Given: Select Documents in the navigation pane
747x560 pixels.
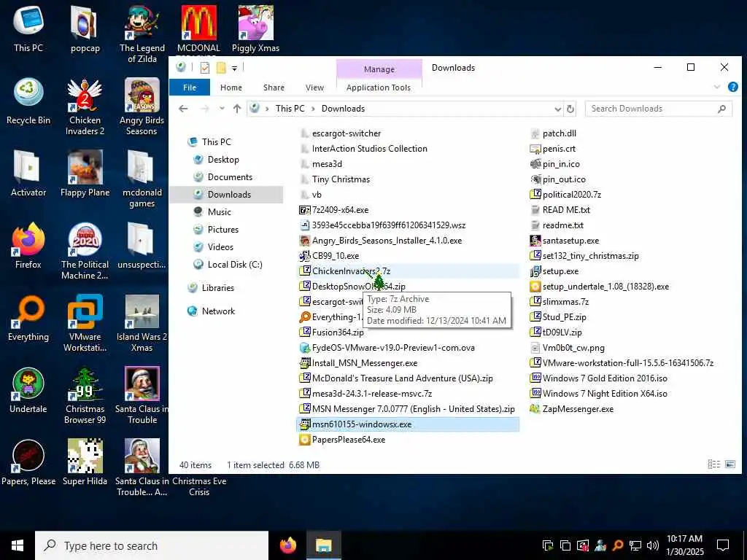Looking at the screenshot, I should tap(230, 177).
